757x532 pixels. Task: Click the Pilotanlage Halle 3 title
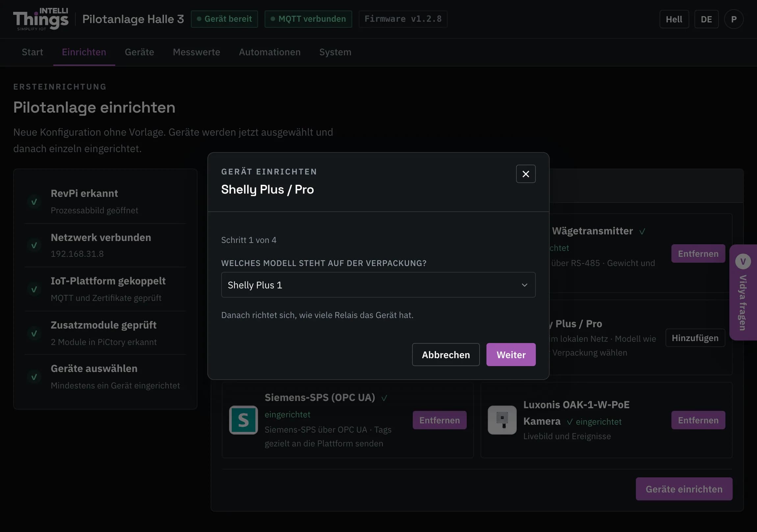click(133, 19)
